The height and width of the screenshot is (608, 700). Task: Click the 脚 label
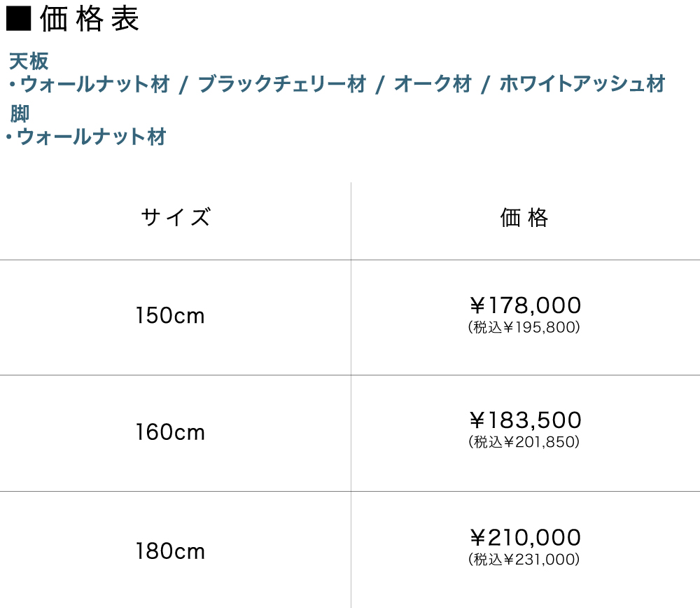pyautogui.click(x=20, y=113)
